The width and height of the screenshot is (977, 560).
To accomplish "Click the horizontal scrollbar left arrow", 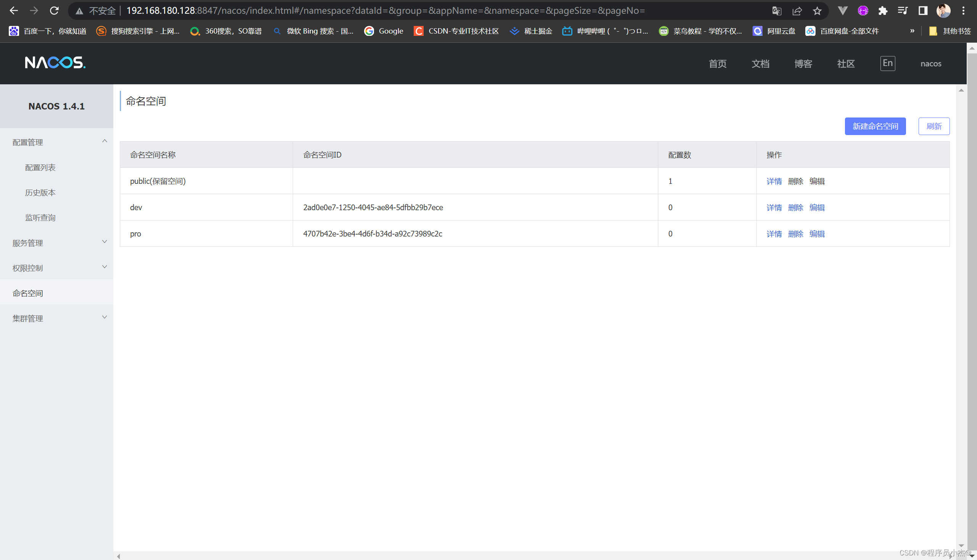I will pyautogui.click(x=119, y=556).
